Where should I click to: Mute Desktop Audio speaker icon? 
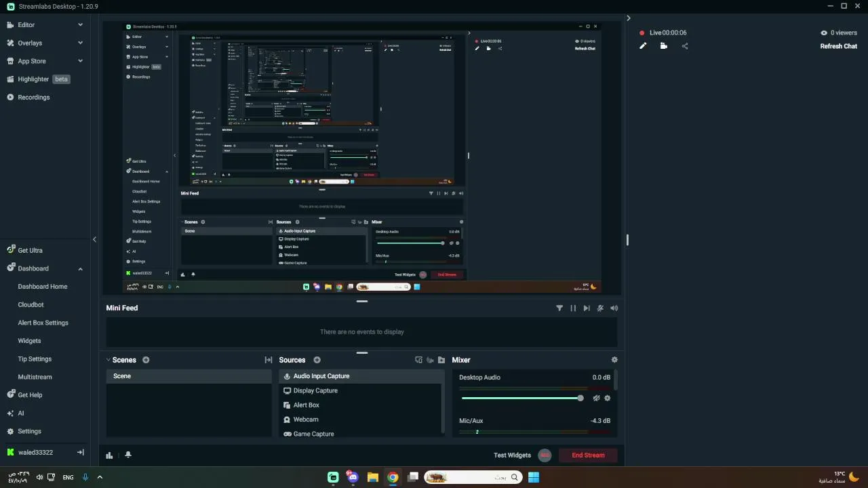(596, 399)
